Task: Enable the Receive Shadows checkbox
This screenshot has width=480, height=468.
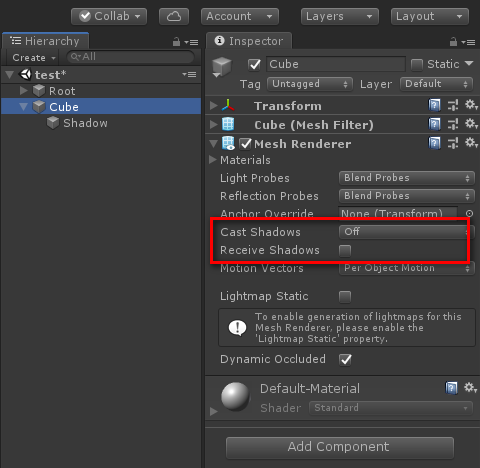Action: [x=345, y=251]
